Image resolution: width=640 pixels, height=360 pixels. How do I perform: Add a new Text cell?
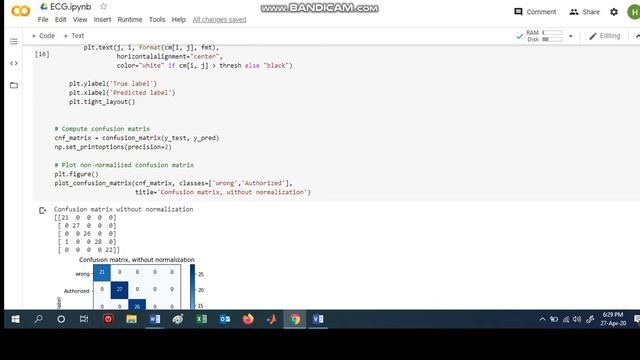tap(74, 36)
